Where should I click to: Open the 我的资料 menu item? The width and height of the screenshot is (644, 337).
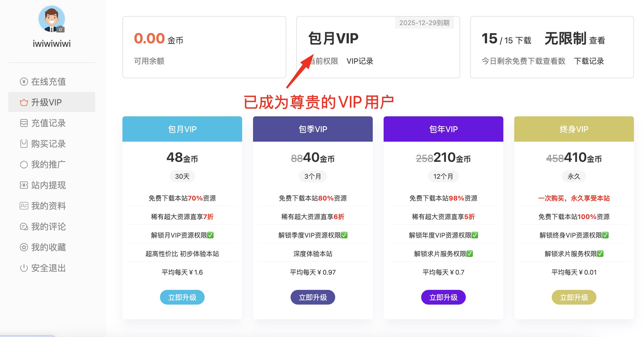click(x=48, y=206)
